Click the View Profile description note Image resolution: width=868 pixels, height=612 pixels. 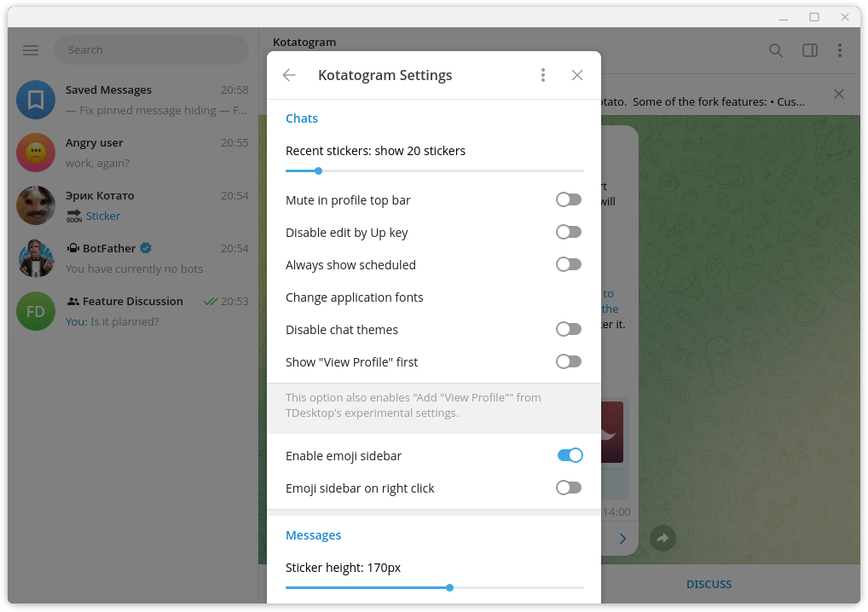click(413, 406)
